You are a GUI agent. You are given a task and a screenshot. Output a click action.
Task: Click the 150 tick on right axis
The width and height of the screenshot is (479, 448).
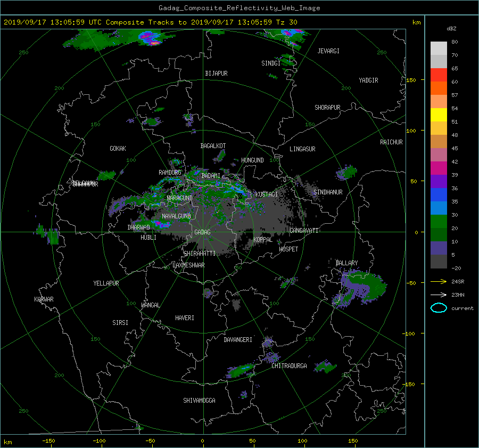tap(411, 80)
